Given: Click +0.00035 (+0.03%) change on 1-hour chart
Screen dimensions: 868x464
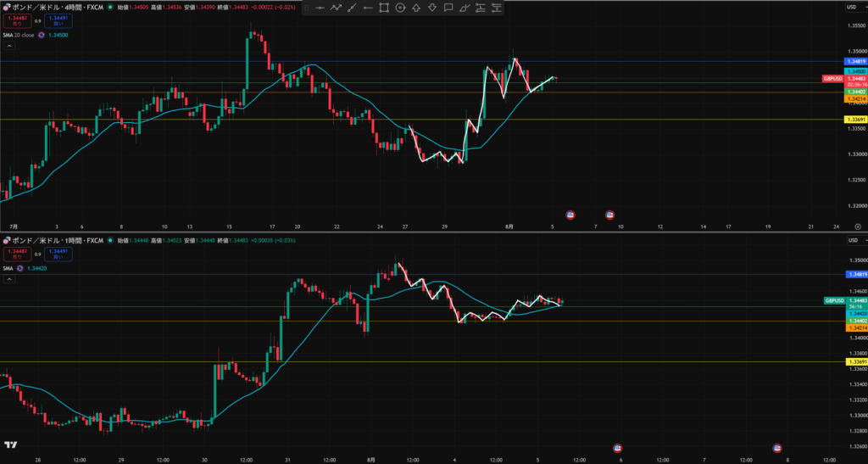Looking at the screenshot, I should click(273, 240).
